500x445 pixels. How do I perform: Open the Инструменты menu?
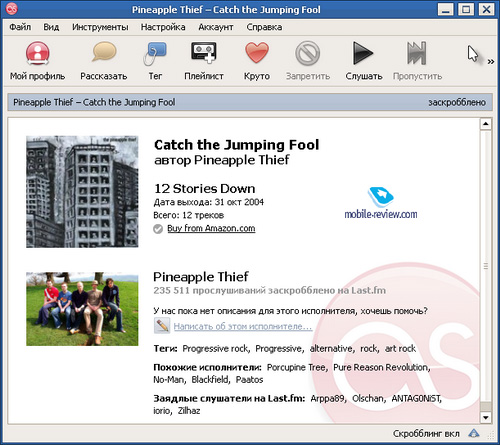(x=100, y=27)
